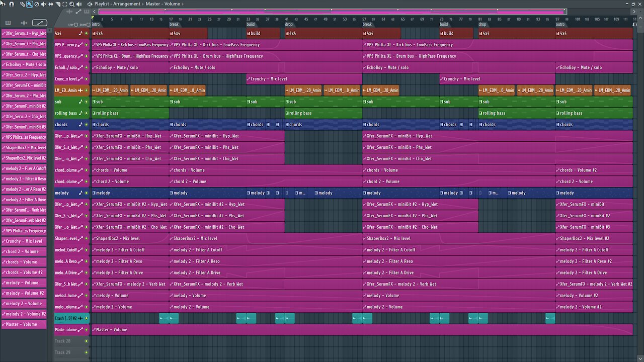Screen dimensions: 644x362
Task: Open menu of first 'rolling bass' clip
Action: (x=94, y=113)
